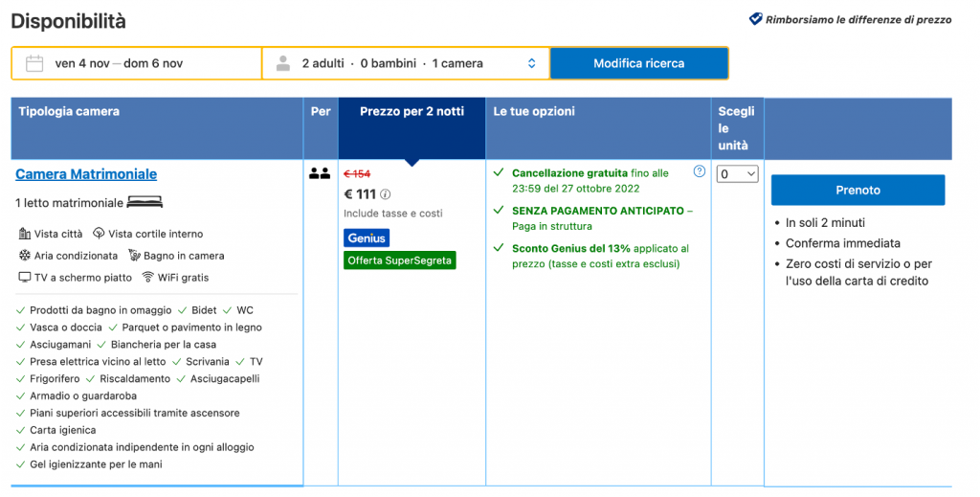Image resolution: width=980 pixels, height=497 pixels.
Task: Click the air conditioning snowflake icon
Action: tap(25, 256)
